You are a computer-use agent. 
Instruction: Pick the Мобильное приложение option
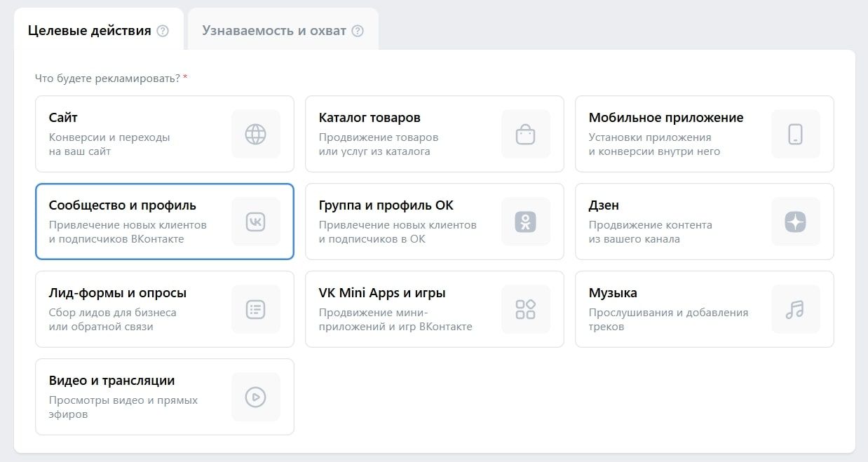[x=705, y=134]
